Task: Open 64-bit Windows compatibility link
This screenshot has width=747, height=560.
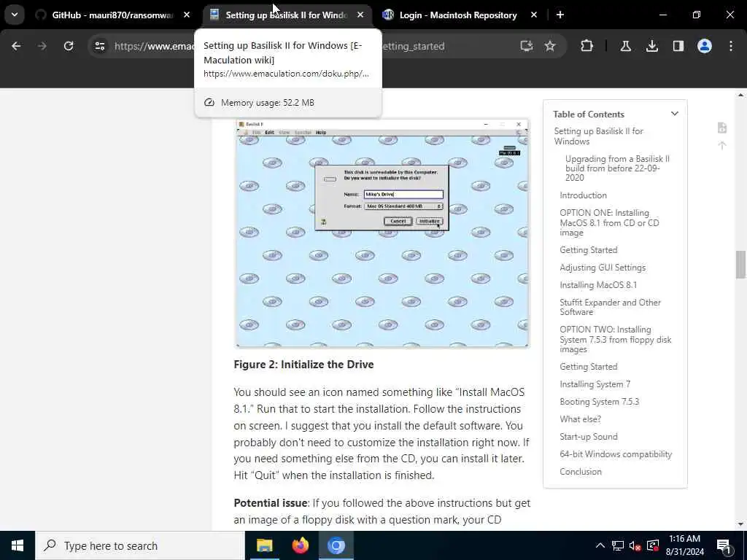Action: pyautogui.click(x=616, y=454)
